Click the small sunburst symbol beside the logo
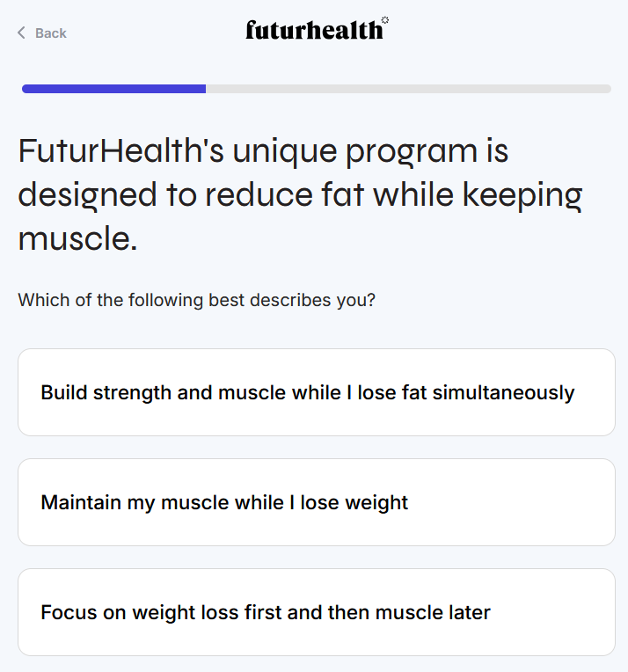This screenshot has height=672, width=628. pos(385,19)
